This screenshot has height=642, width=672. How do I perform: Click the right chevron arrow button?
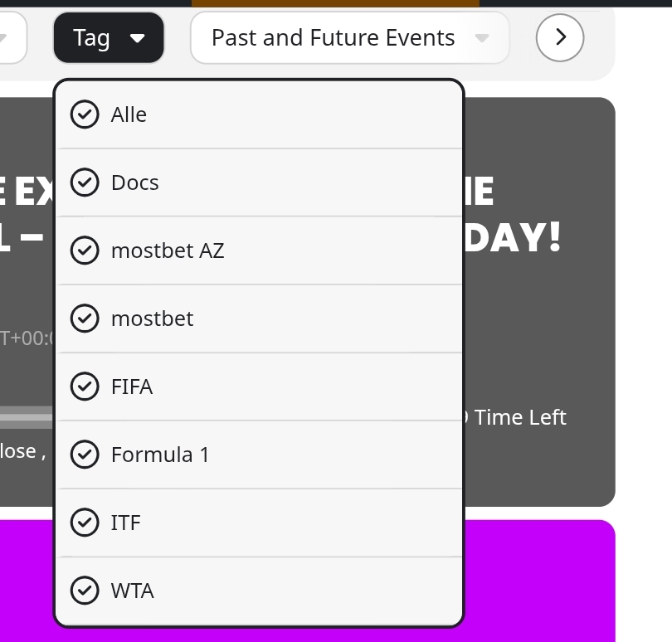tap(560, 37)
